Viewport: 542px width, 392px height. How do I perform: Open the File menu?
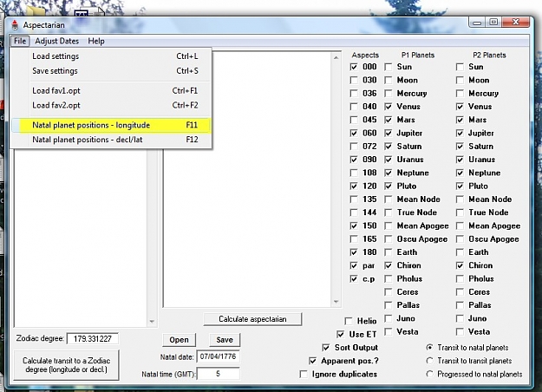pyautogui.click(x=20, y=41)
